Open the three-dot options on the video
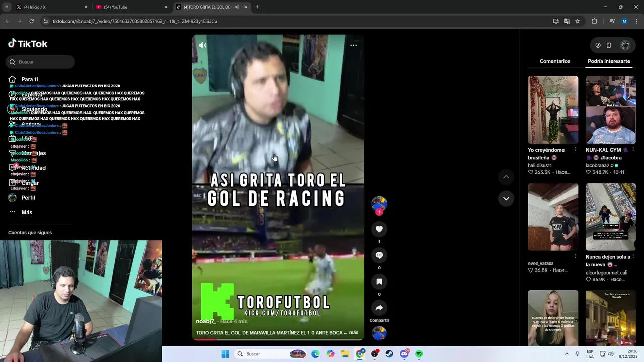Viewport: 644px width, 362px height. [x=353, y=45]
